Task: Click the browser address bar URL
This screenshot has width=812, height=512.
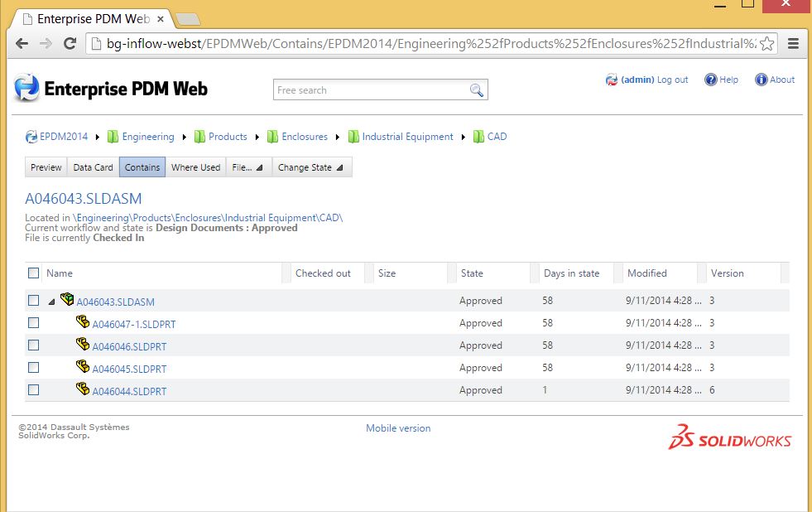Action: coord(431,44)
